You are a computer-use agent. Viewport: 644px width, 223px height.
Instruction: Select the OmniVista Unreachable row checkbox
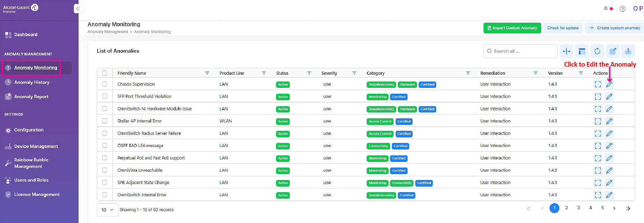[x=105, y=170]
